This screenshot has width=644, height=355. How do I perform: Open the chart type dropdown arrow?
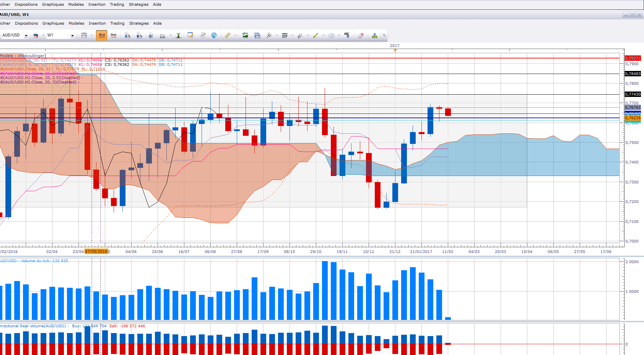pyautogui.click(x=92, y=35)
